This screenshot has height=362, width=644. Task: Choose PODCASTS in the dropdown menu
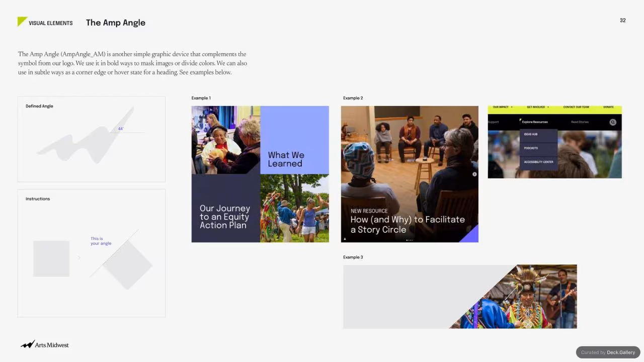531,148
